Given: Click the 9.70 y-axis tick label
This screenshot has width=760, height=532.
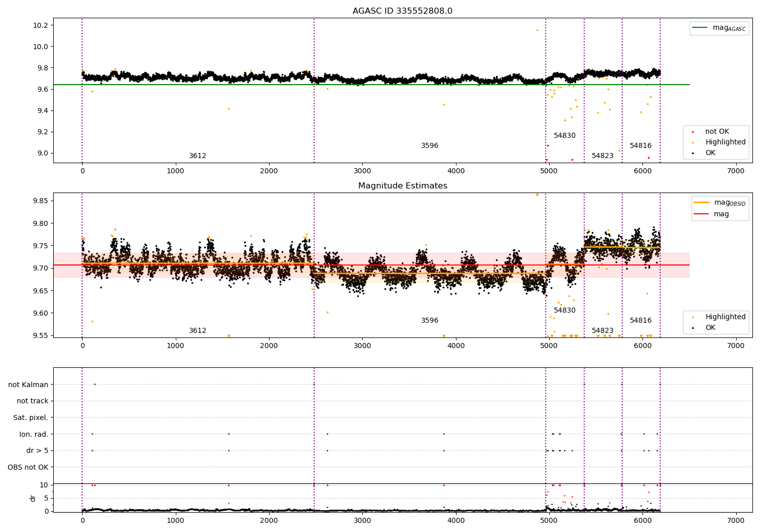Looking at the screenshot, I should coord(40,268).
